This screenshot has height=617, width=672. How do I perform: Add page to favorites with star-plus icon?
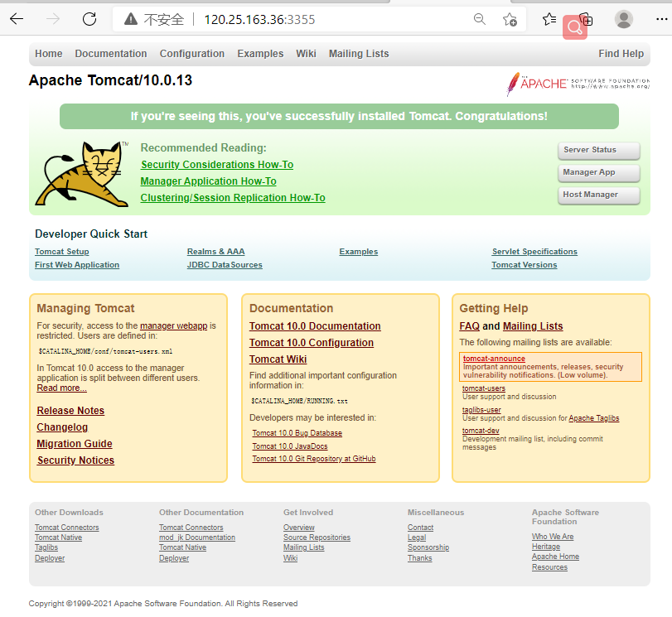(x=510, y=19)
